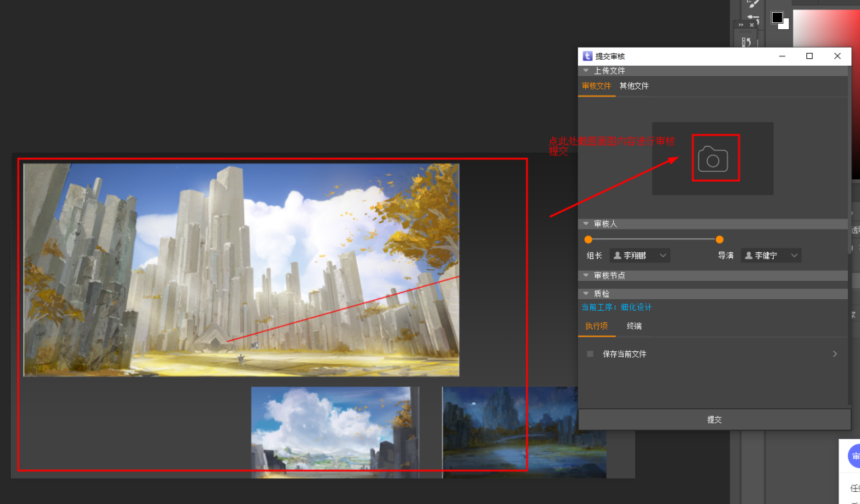
Task: Switch to the 其他文件 tab
Action: [634, 86]
